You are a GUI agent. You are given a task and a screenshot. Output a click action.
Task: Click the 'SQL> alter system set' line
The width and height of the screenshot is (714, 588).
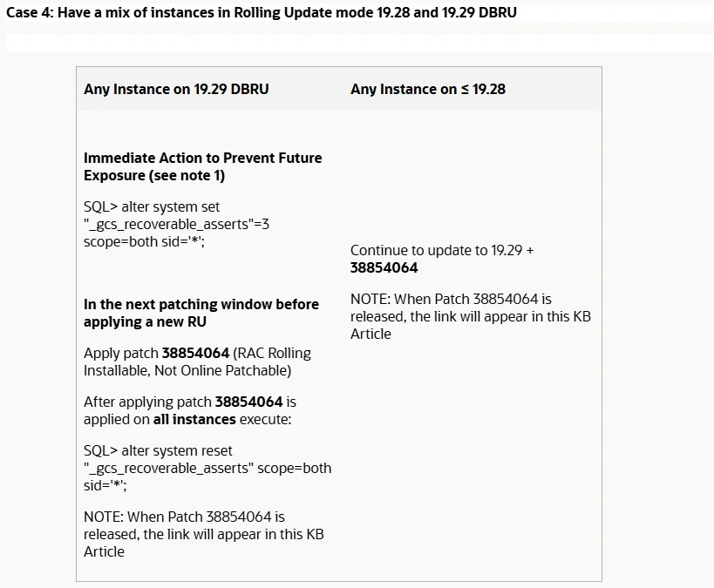click(152, 207)
